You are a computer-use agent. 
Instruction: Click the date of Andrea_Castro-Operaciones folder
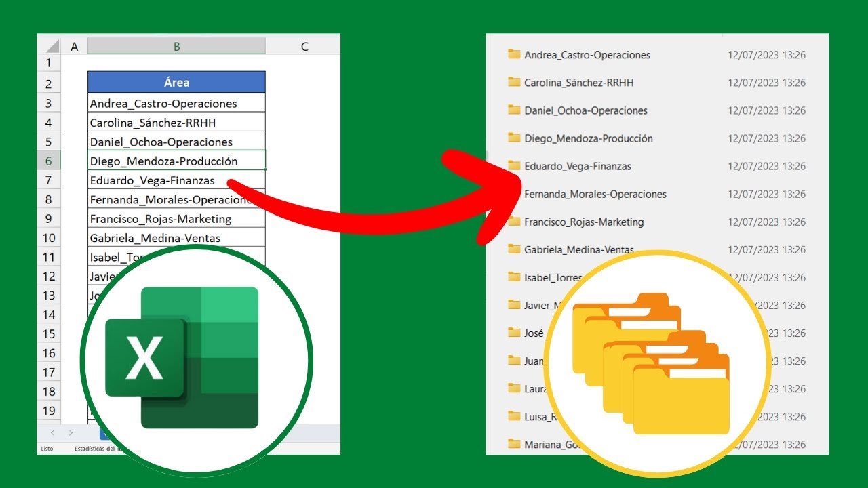tap(766, 55)
